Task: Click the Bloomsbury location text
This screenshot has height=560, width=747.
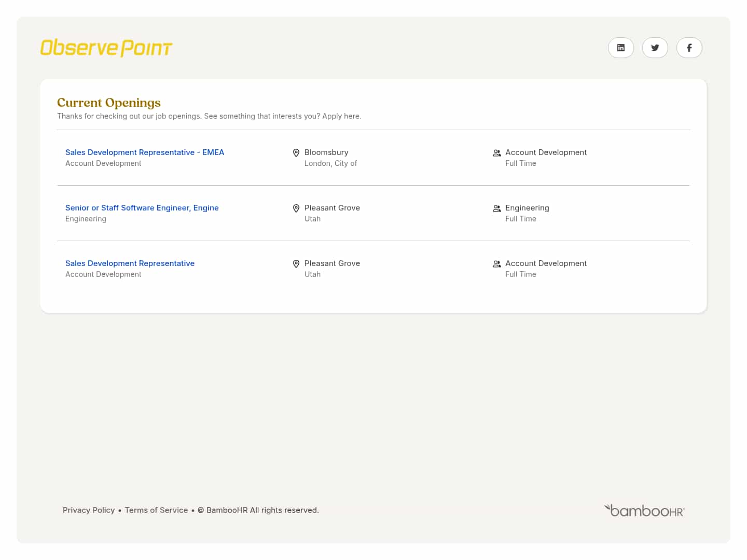Action: click(x=326, y=152)
